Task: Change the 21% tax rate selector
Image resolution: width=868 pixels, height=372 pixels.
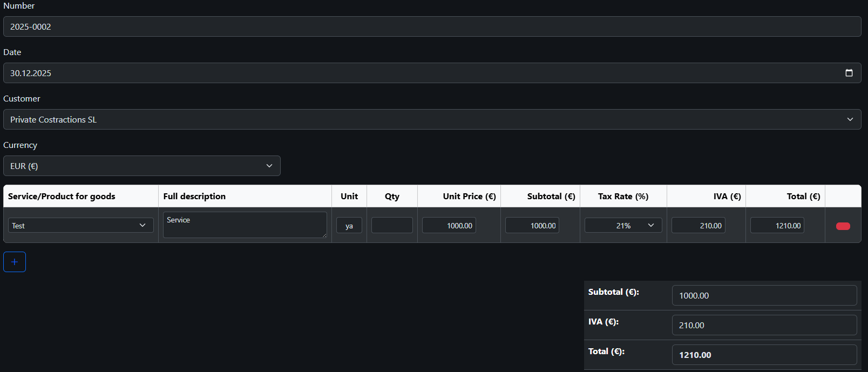Action: 623,226
